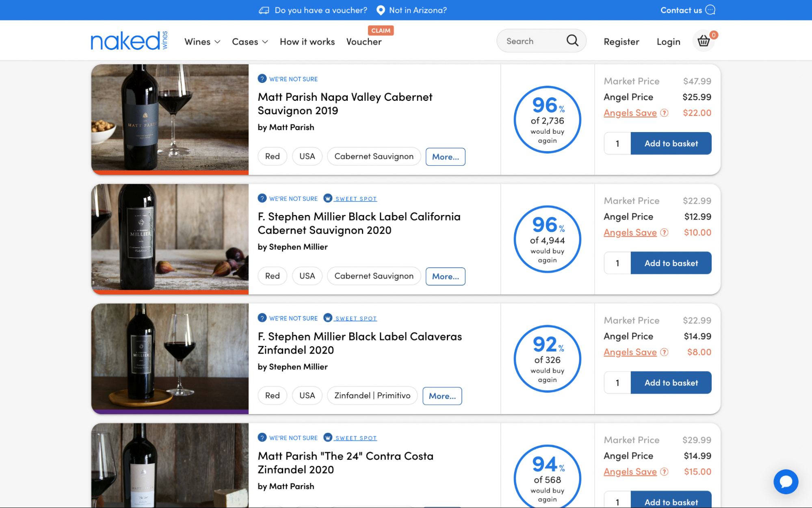Open More options on the Calaveras Zinfandel card

coord(442,395)
